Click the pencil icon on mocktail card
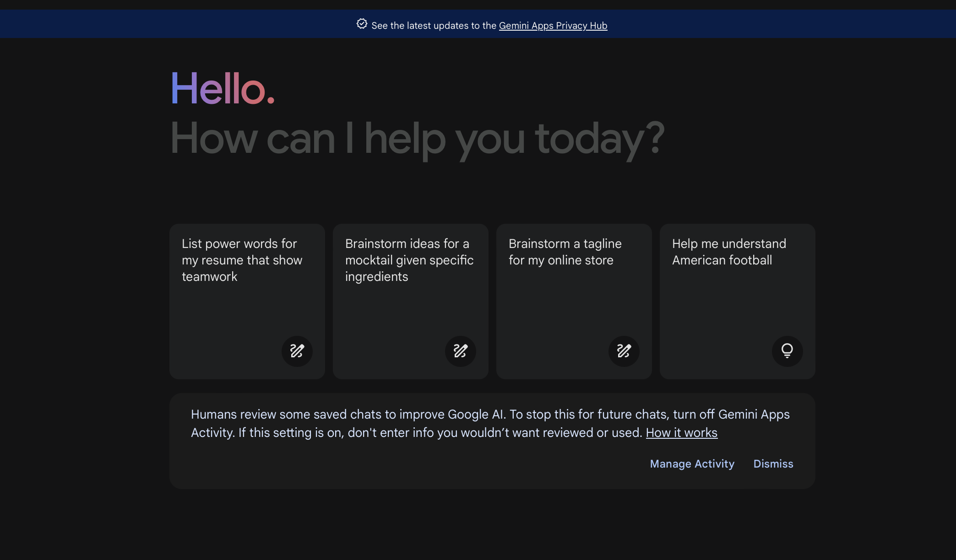 [460, 351]
